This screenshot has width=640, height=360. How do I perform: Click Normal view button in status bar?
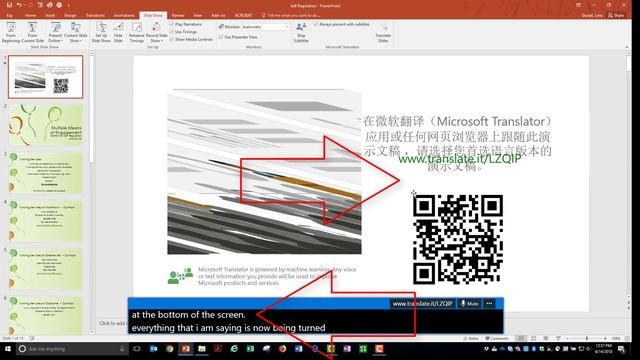521,338
